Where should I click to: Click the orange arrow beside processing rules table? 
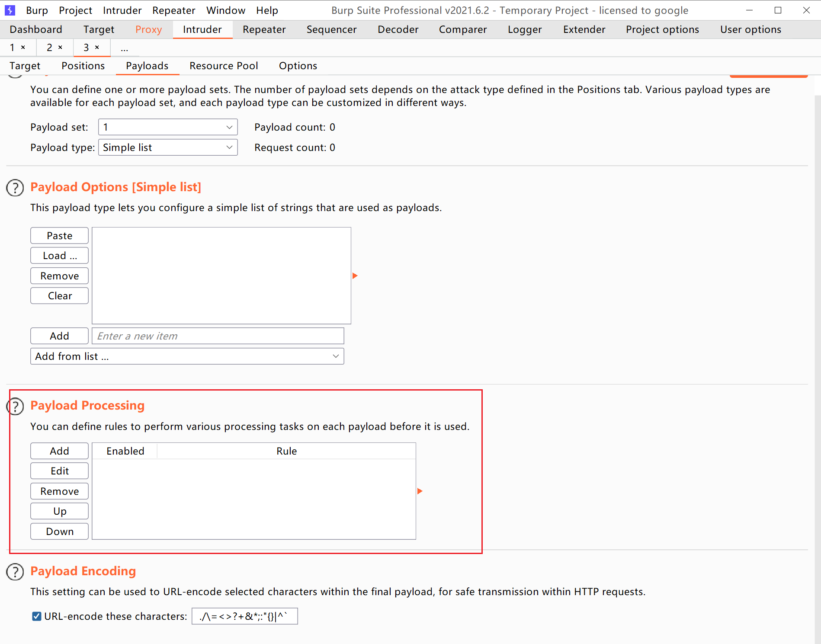click(420, 491)
